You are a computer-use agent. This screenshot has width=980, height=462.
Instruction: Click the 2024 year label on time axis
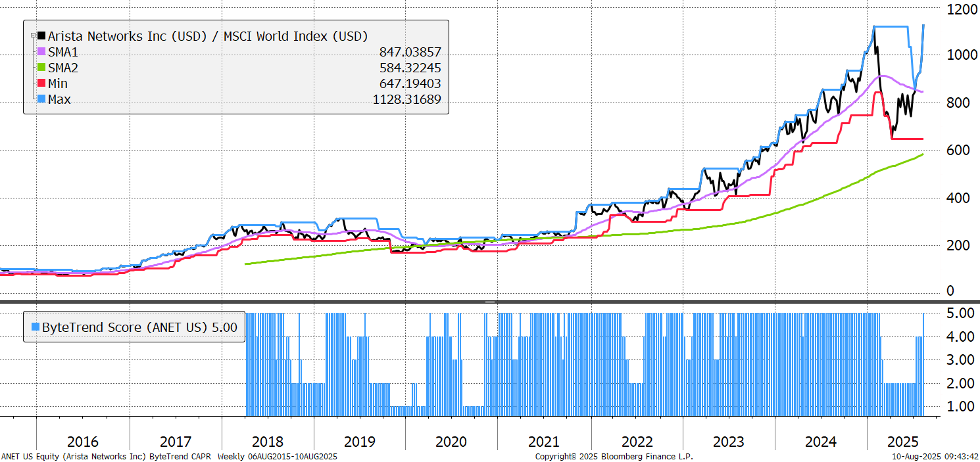tap(820, 442)
